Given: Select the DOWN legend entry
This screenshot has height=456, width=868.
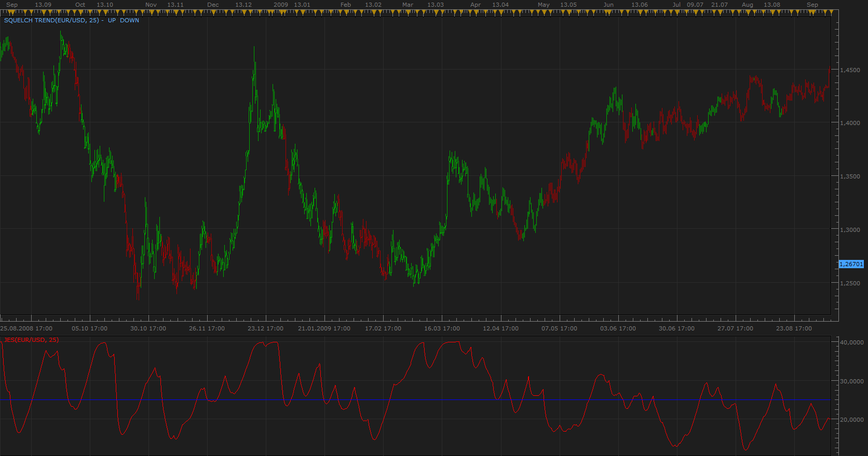Looking at the screenshot, I should (130, 20).
